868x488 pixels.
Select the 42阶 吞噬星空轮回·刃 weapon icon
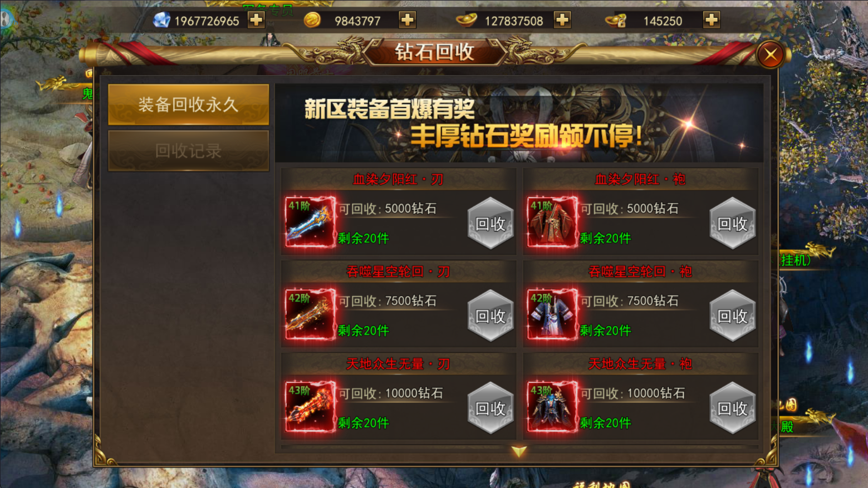310,314
